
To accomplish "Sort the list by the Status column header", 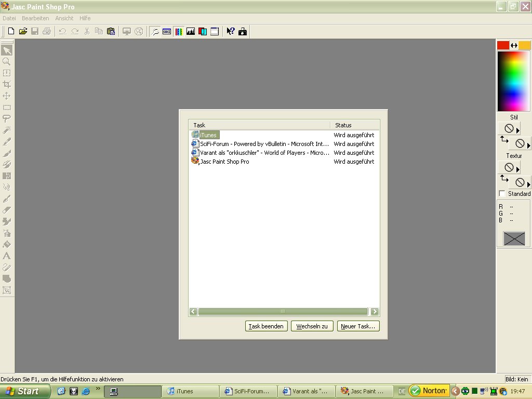I will point(354,125).
